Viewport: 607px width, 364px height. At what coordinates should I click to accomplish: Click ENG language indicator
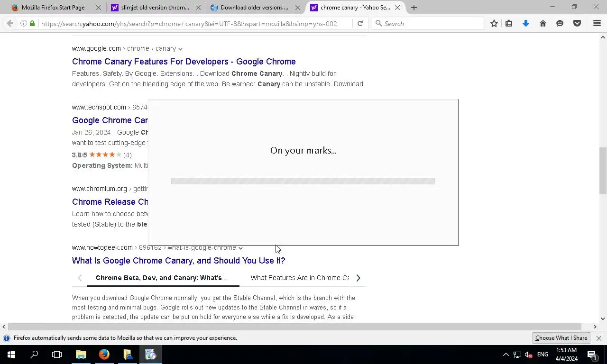pos(543,355)
